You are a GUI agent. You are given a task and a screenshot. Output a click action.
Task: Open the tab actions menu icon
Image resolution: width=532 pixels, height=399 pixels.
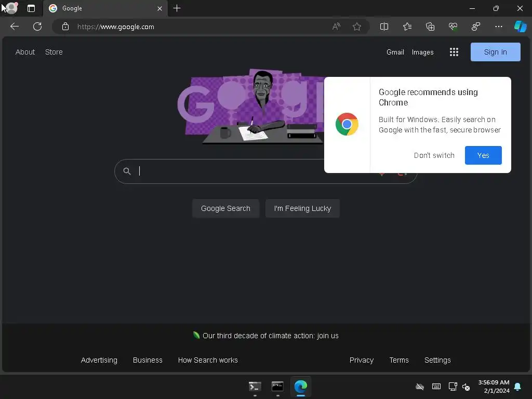(31, 8)
